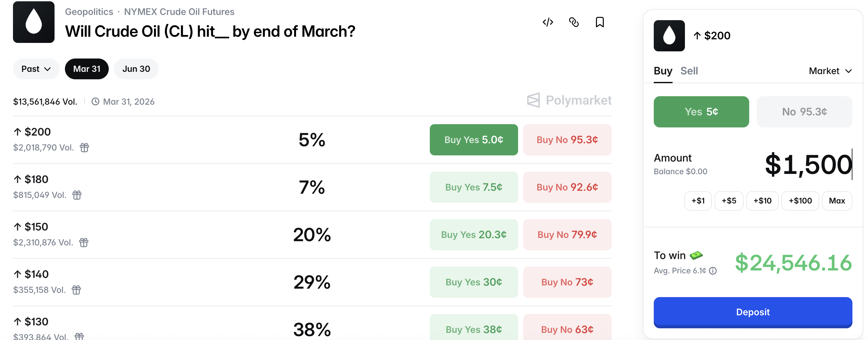
Task: Open the Market order type dropdown
Action: tap(830, 71)
